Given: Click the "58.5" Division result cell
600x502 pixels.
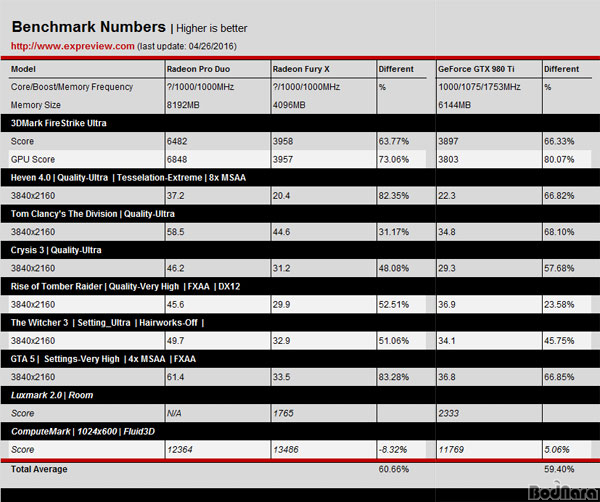Looking at the screenshot, I should (175, 232).
